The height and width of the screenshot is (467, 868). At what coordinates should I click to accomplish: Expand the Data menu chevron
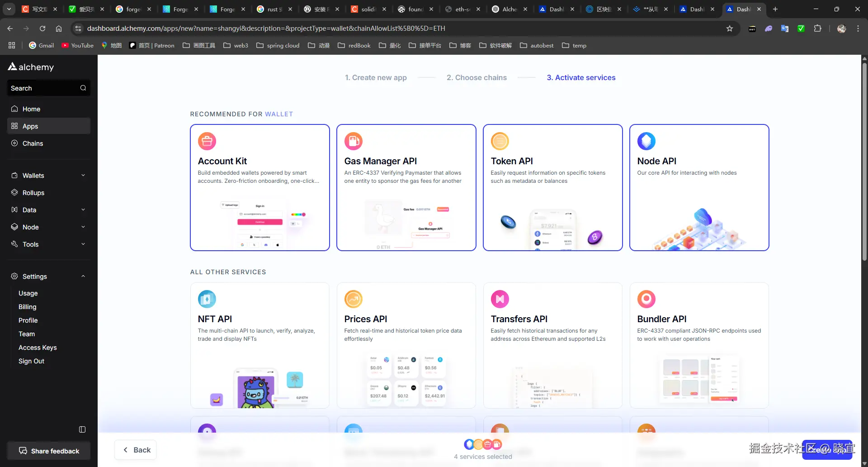(x=83, y=210)
